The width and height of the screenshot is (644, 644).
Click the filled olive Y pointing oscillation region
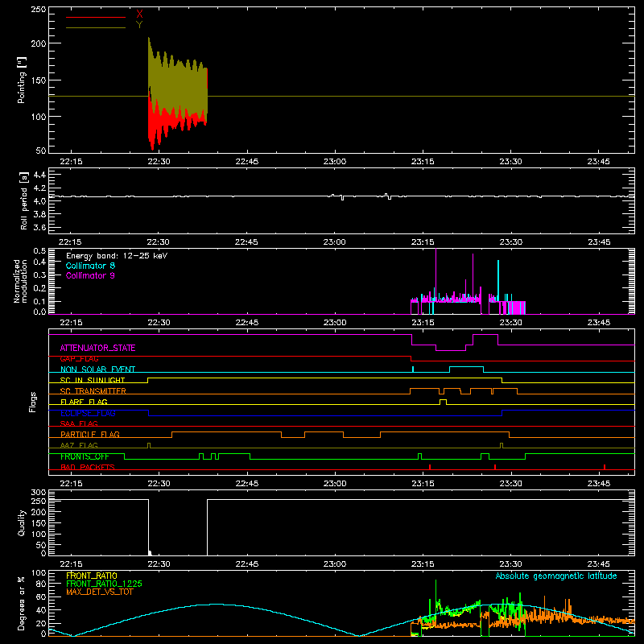177,85
